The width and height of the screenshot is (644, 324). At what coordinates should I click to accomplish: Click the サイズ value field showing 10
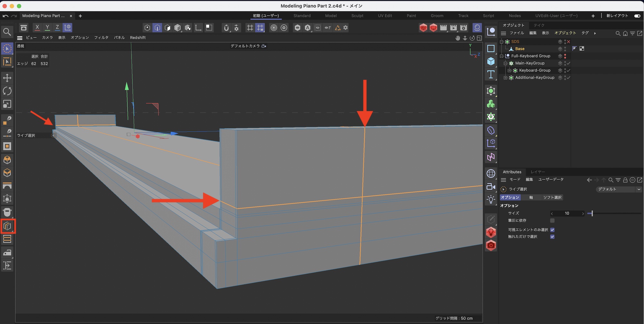coord(567,213)
